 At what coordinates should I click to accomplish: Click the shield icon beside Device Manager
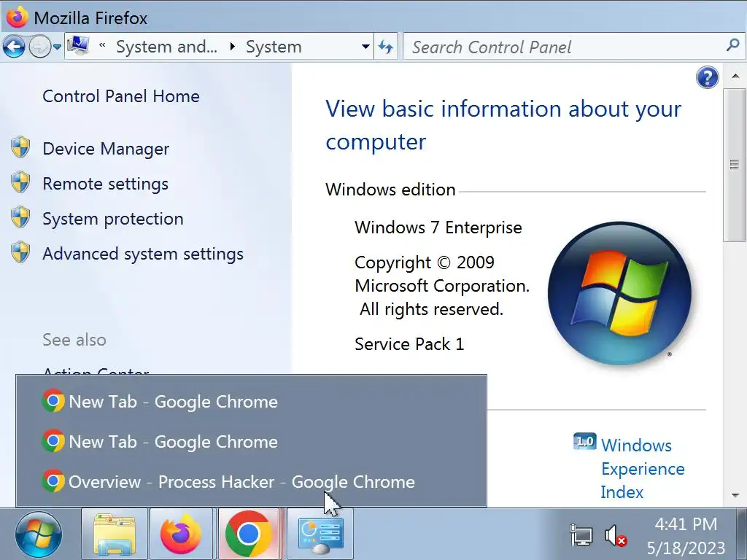20,147
